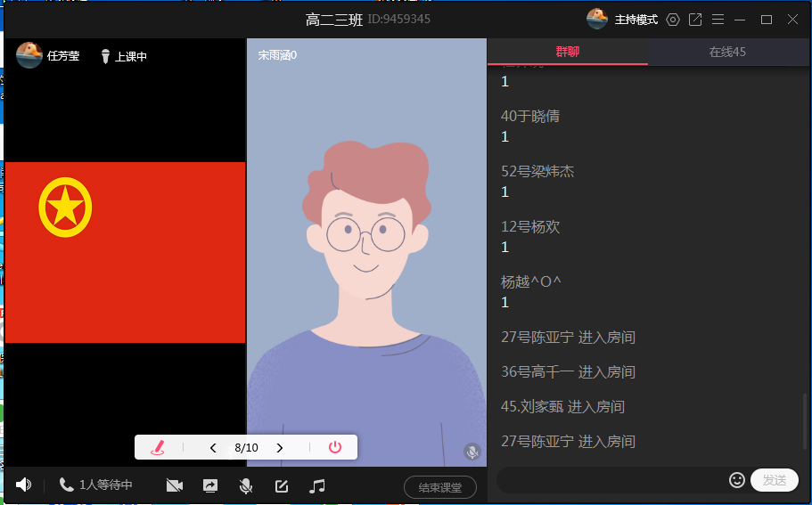Image resolution: width=812 pixels, height=505 pixels.
Task: Adjust the speaker volume icon
Action: point(23,485)
